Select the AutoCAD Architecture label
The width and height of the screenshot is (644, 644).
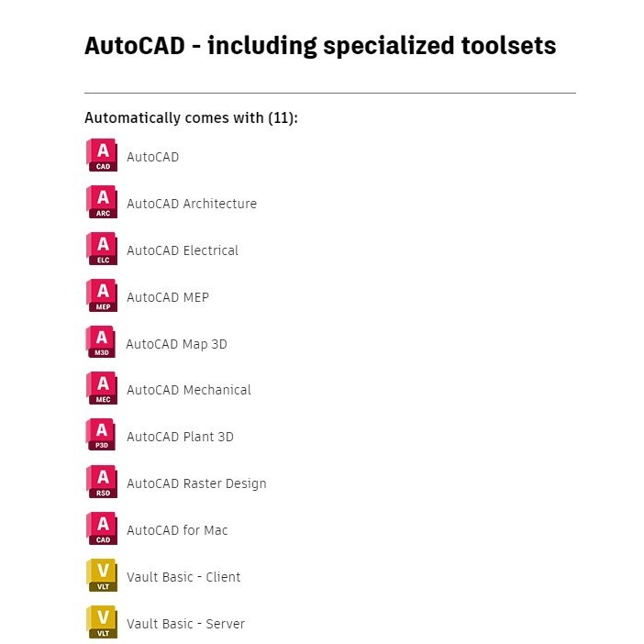pos(192,204)
